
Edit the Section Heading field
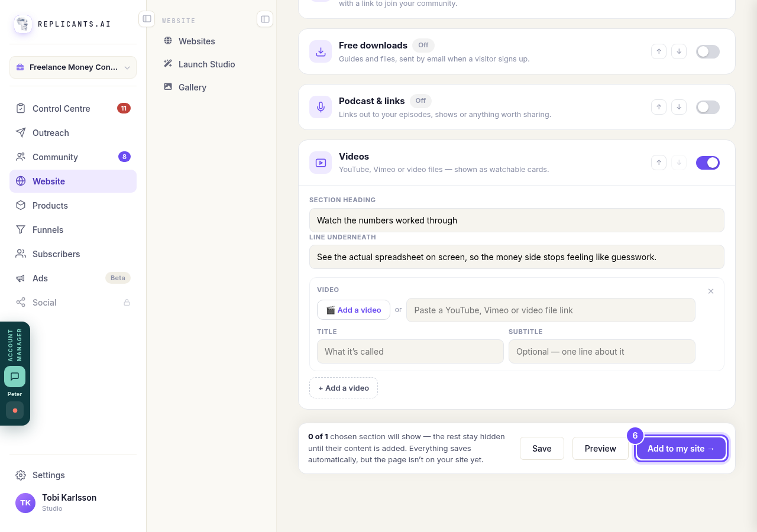click(517, 220)
